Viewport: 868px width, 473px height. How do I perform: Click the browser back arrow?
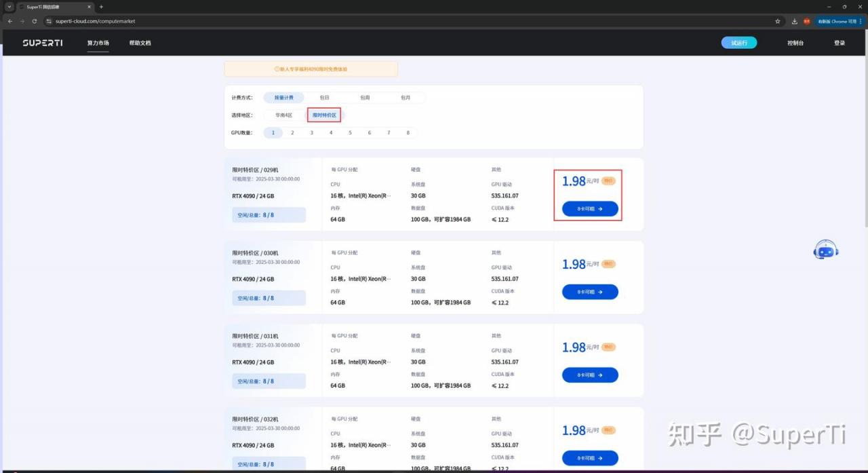pos(9,21)
